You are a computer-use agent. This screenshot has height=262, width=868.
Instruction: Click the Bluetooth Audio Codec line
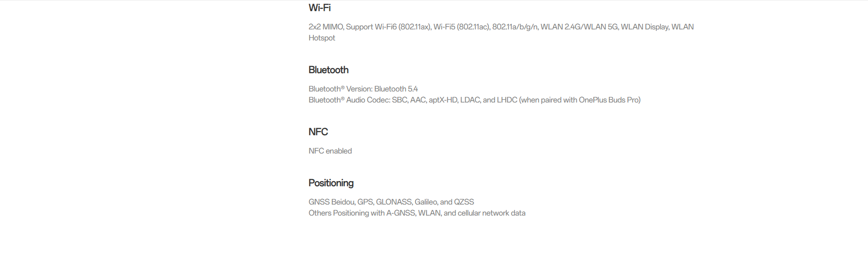coord(474,100)
